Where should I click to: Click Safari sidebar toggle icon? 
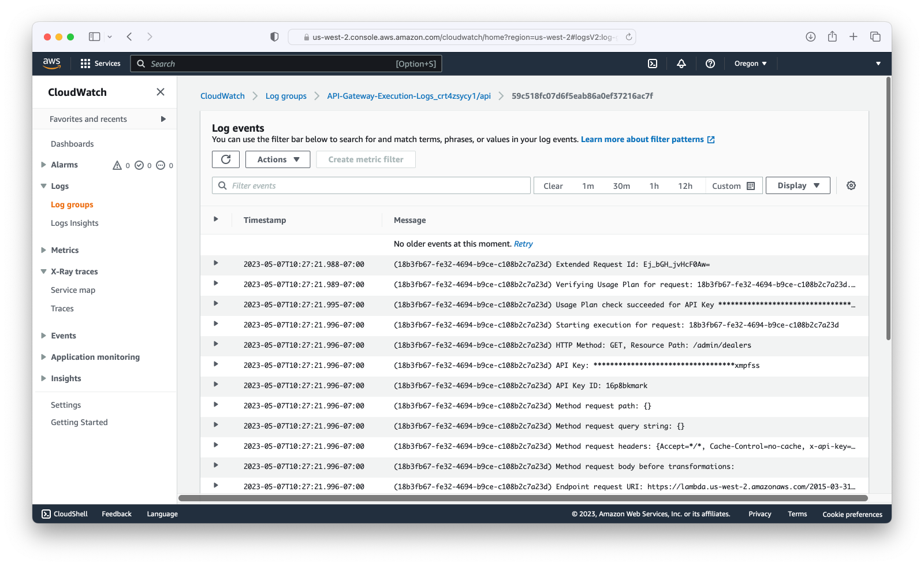pos(94,36)
